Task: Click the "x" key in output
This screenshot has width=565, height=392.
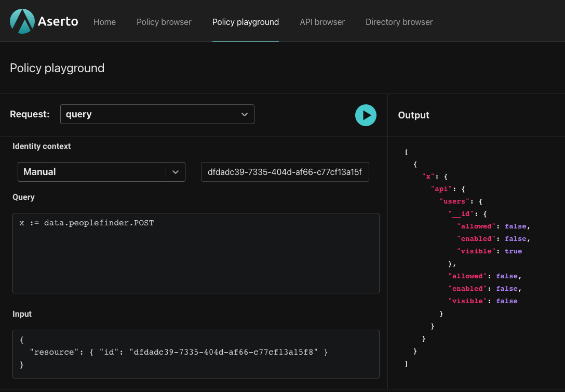Action: tap(428, 177)
